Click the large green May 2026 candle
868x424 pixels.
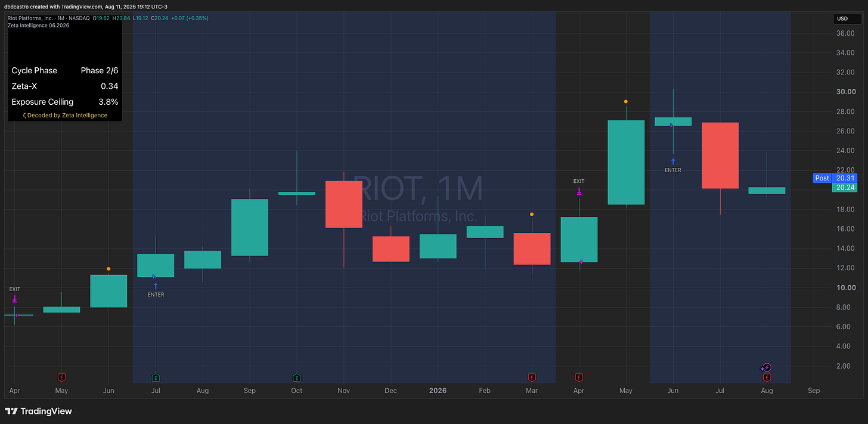click(x=626, y=163)
